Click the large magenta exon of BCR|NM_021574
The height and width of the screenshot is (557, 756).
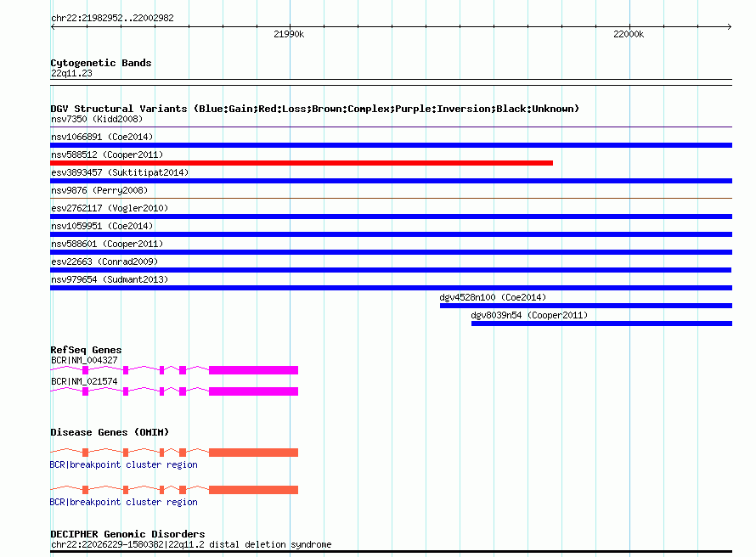tap(254, 391)
